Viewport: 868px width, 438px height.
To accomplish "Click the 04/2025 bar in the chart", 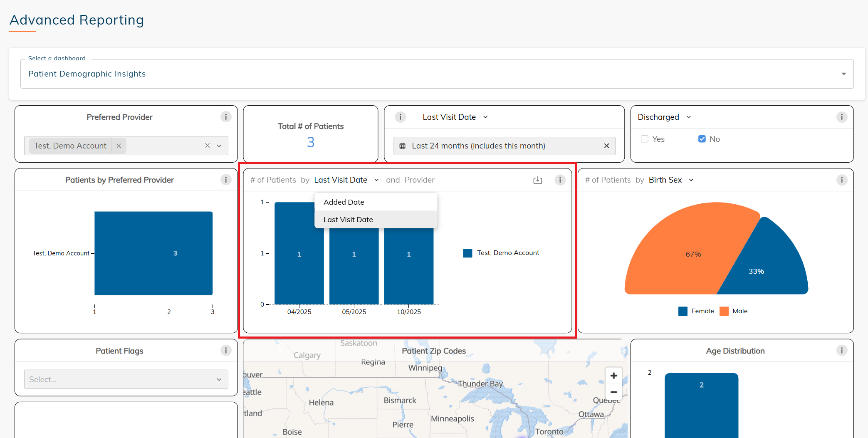I will (x=299, y=266).
